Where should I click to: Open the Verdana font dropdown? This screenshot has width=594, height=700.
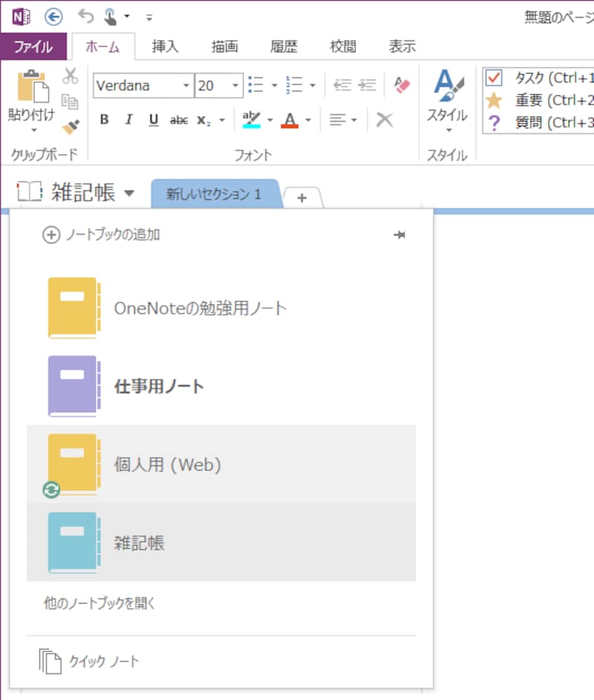(x=186, y=86)
